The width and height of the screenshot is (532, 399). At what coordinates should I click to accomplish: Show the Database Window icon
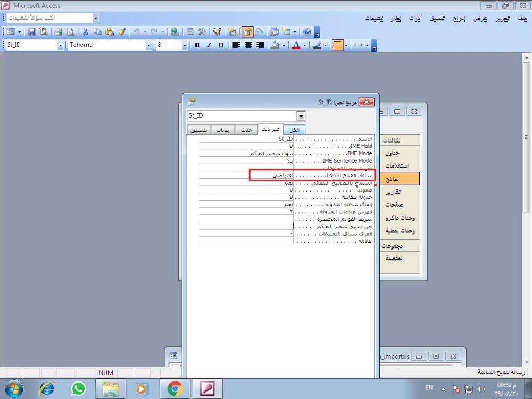tap(274, 32)
